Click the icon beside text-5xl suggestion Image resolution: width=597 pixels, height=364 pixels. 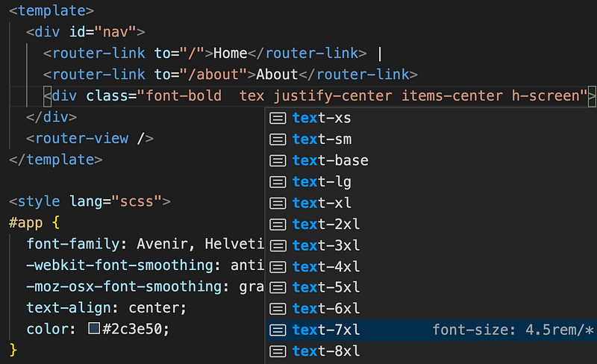[278, 287]
